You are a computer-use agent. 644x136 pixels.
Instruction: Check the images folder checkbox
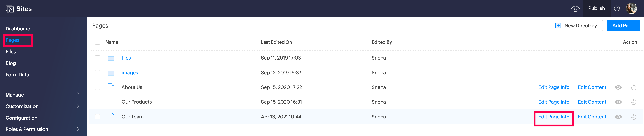click(x=97, y=73)
